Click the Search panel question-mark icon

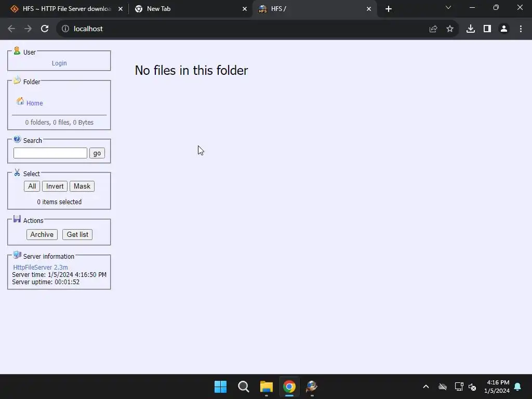click(x=17, y=139)
